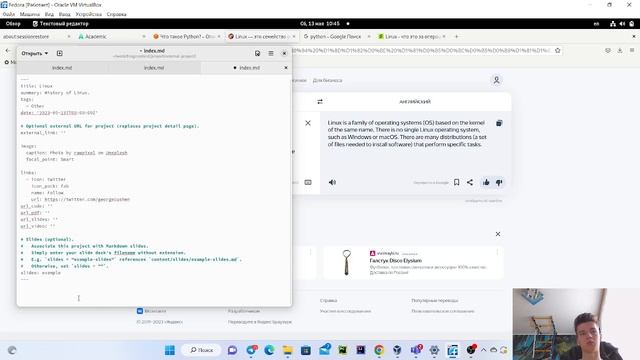Open the VirtualBox Устройства menu
Image resolution: width=640 pixels, height=360 pixels.
[x=89, y=14]
